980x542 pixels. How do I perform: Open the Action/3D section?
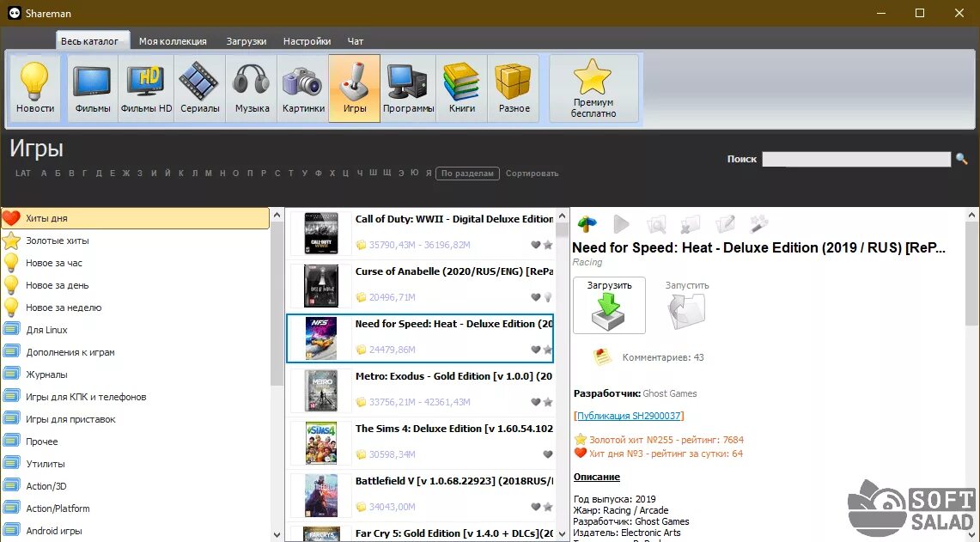point(135,485)
